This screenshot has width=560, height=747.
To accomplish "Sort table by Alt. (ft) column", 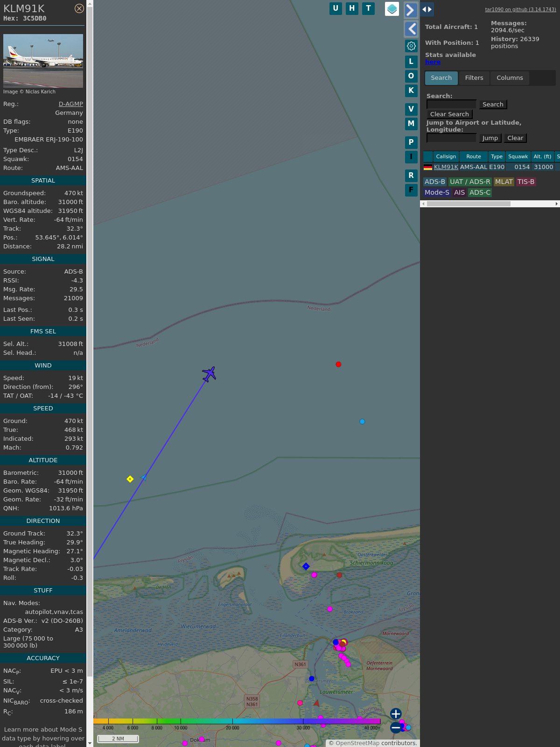I will (543, 156).
